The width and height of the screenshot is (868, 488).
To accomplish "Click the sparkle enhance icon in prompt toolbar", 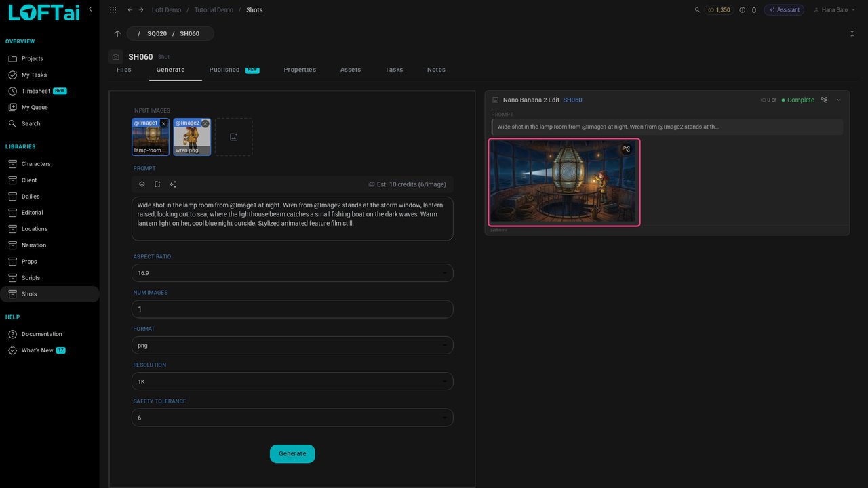I will point(173,184).
